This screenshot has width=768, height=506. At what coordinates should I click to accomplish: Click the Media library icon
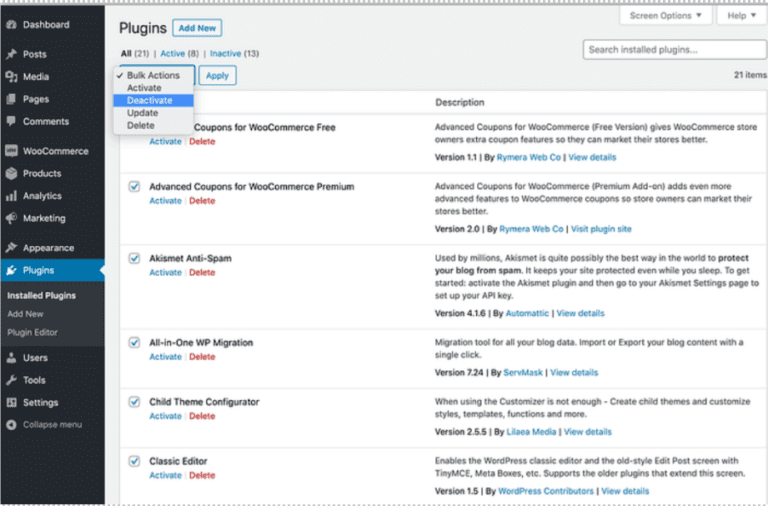pos(11,77)
